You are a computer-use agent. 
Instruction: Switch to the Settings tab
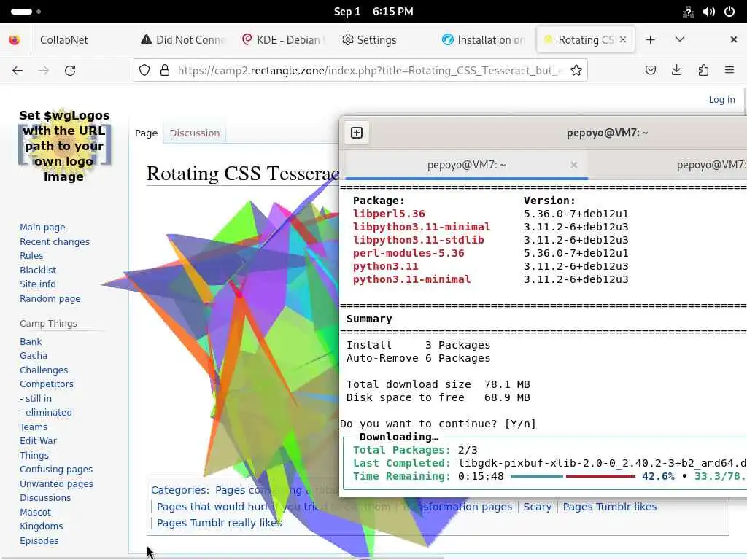[369, 40]
